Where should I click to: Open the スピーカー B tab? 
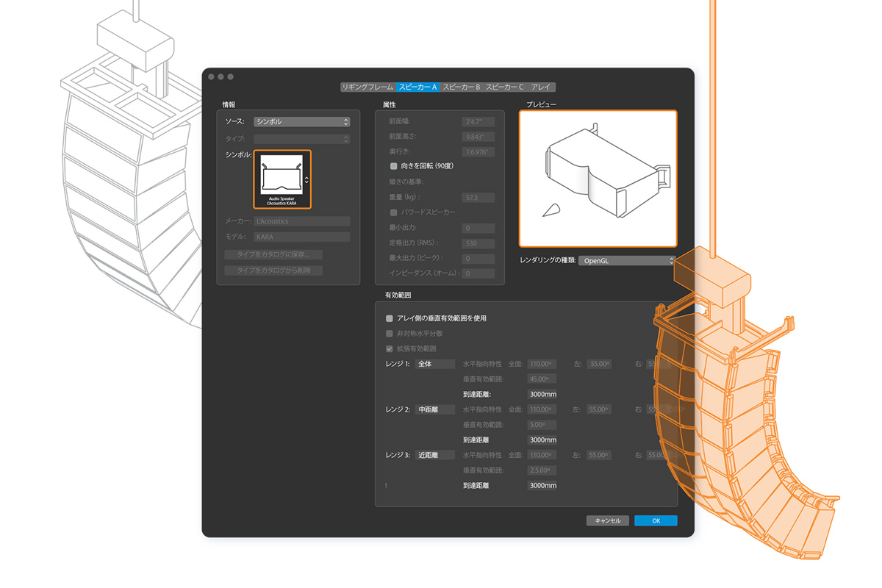click(x=462, y=87)
